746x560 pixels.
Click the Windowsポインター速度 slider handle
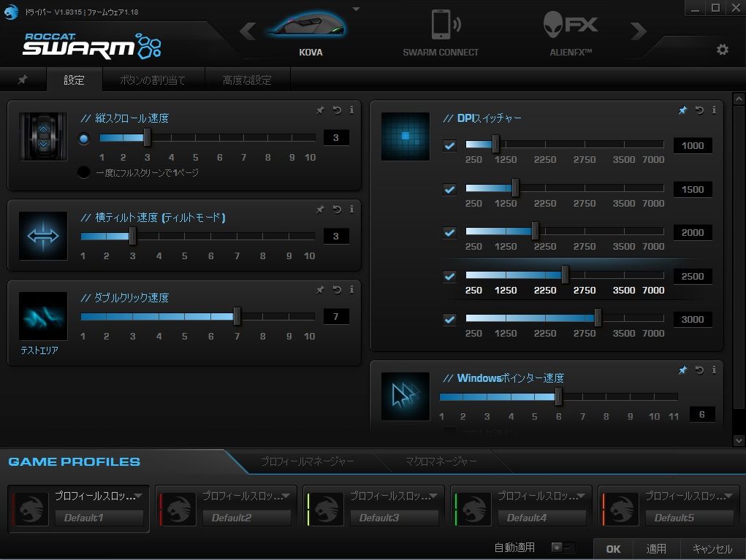tap(557, 397)
